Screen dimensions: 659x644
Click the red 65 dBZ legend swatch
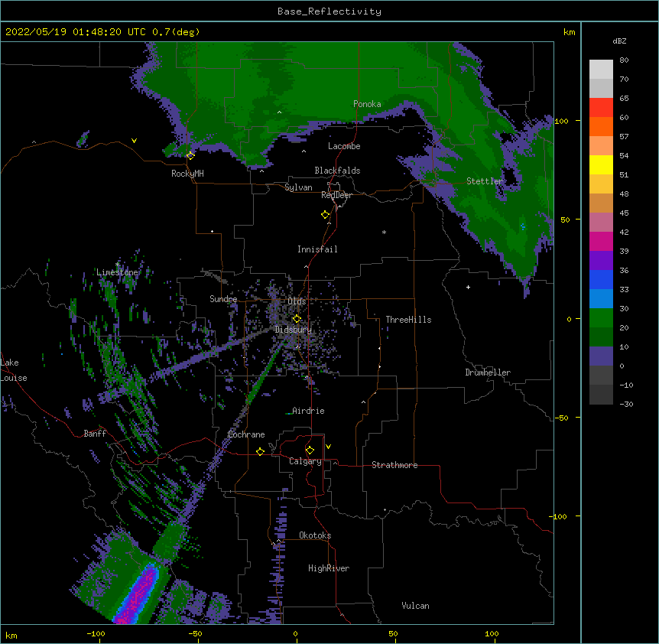coord(601,107)
